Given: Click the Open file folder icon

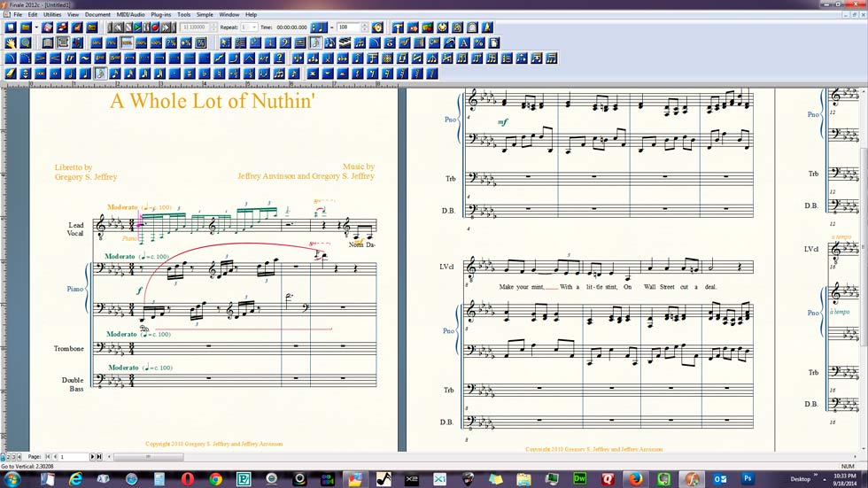Looking at the screenshot, I should click(x=26, y=27).
